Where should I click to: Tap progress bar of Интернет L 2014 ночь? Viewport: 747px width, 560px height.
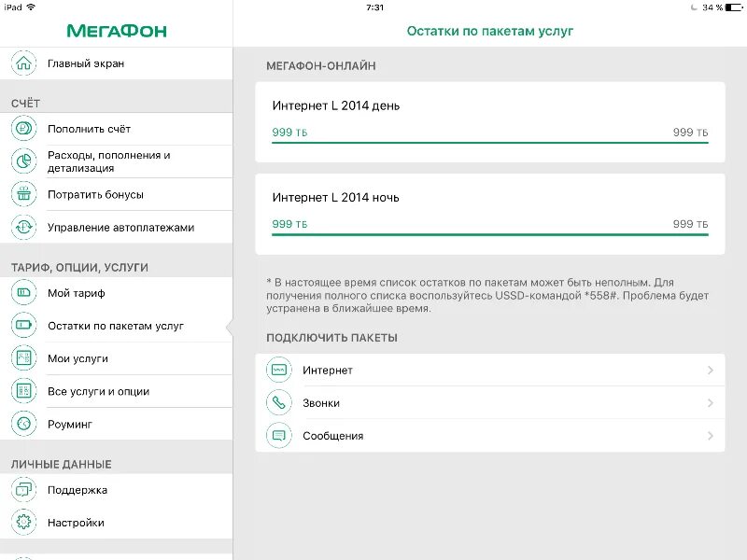490,234
